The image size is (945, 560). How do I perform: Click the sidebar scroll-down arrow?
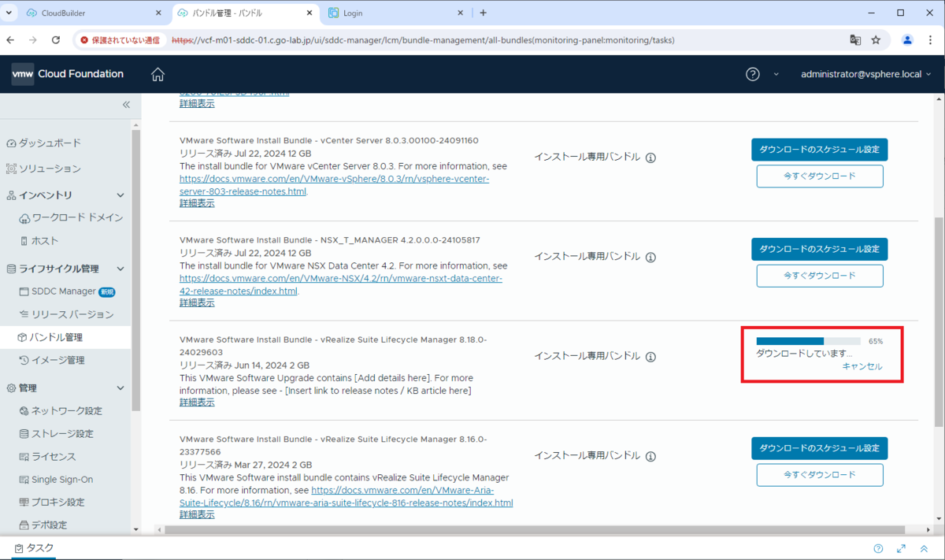(135, 530)
